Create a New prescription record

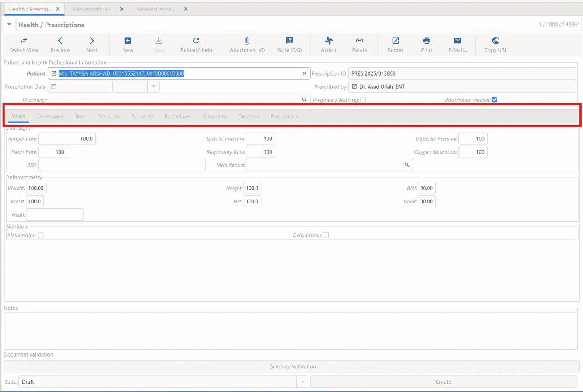(x=128, y=41)
